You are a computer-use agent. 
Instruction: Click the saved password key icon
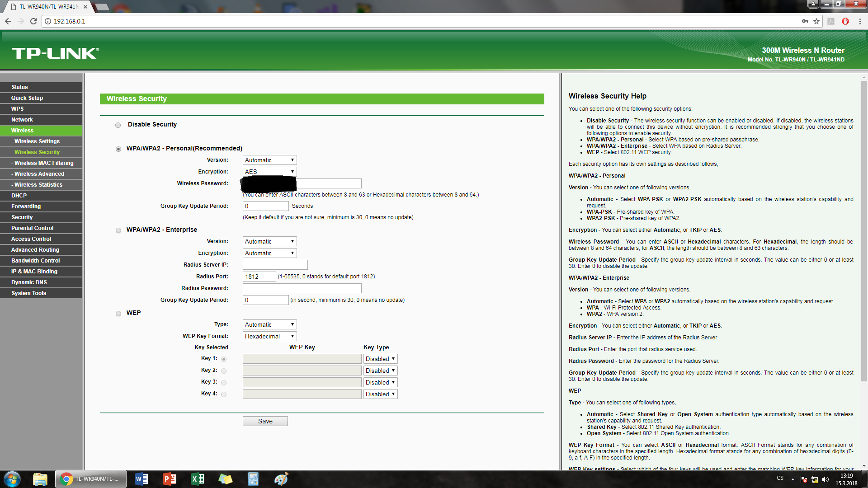click(805, 21)
